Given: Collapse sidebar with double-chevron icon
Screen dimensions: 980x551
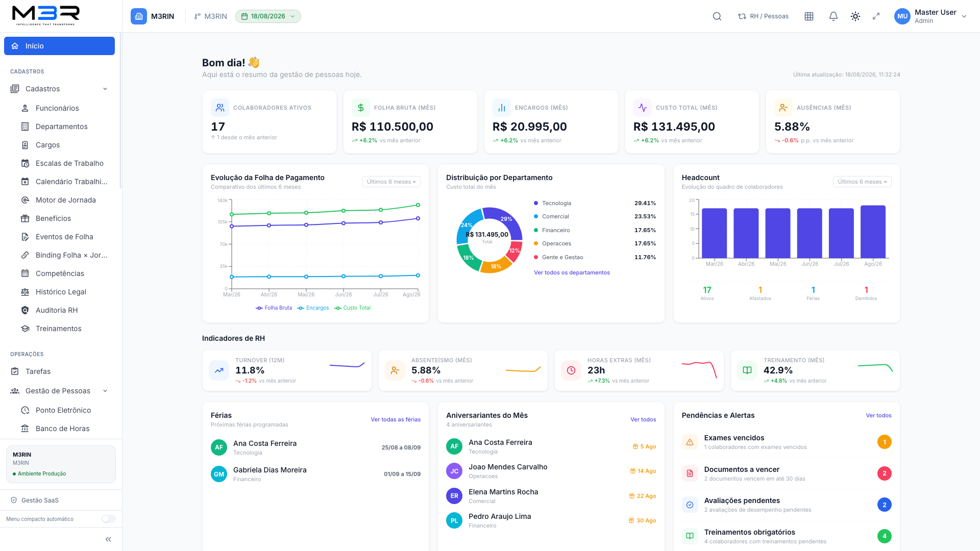Looking at the screenshot, I should click(x=108, y=539).
